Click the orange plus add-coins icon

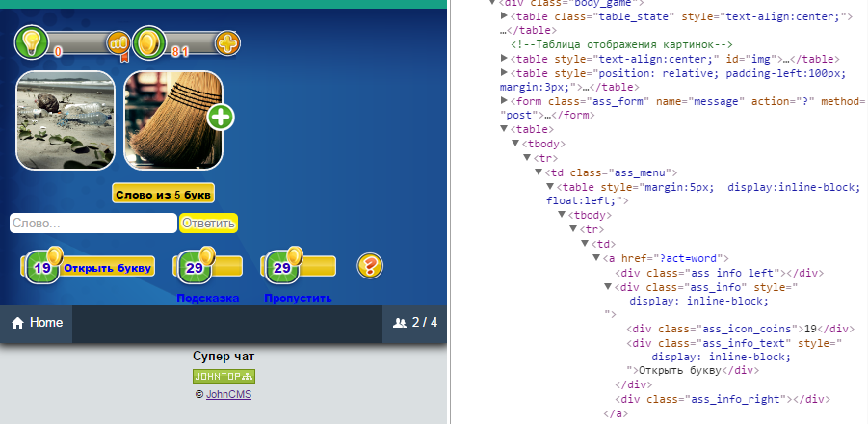tap(227, 43)
